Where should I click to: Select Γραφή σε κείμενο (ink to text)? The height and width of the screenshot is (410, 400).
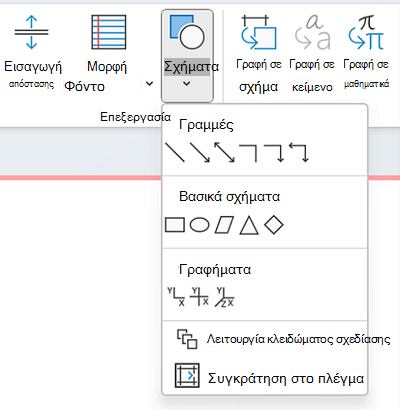click(312, 53)
